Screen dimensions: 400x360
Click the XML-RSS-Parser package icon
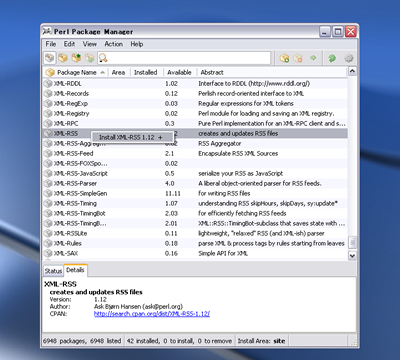48,183
